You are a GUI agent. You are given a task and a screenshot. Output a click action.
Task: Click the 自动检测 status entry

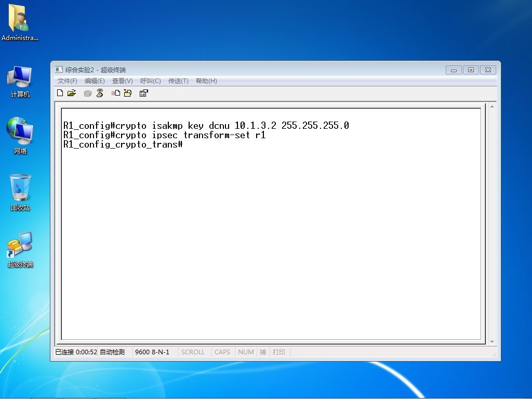tap(112, 352)
